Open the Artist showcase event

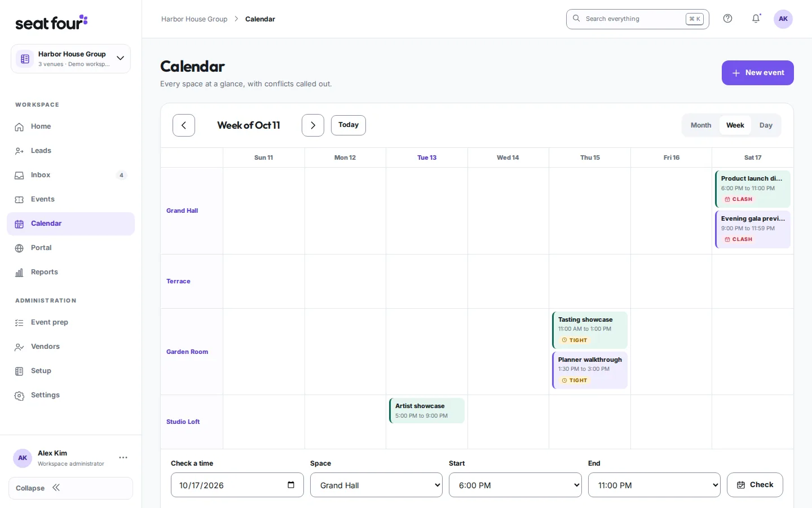pos(427,410)
